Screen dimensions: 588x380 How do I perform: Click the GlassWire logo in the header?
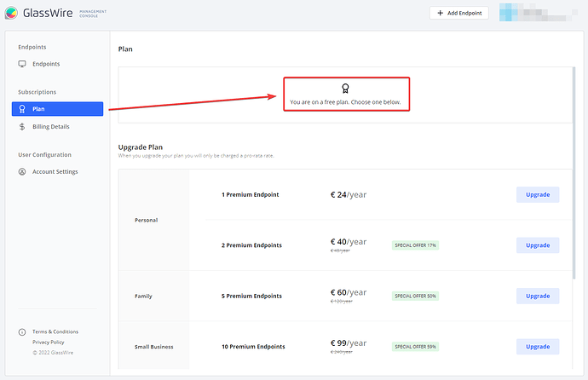pyautogui.click(x=14, y=14)
